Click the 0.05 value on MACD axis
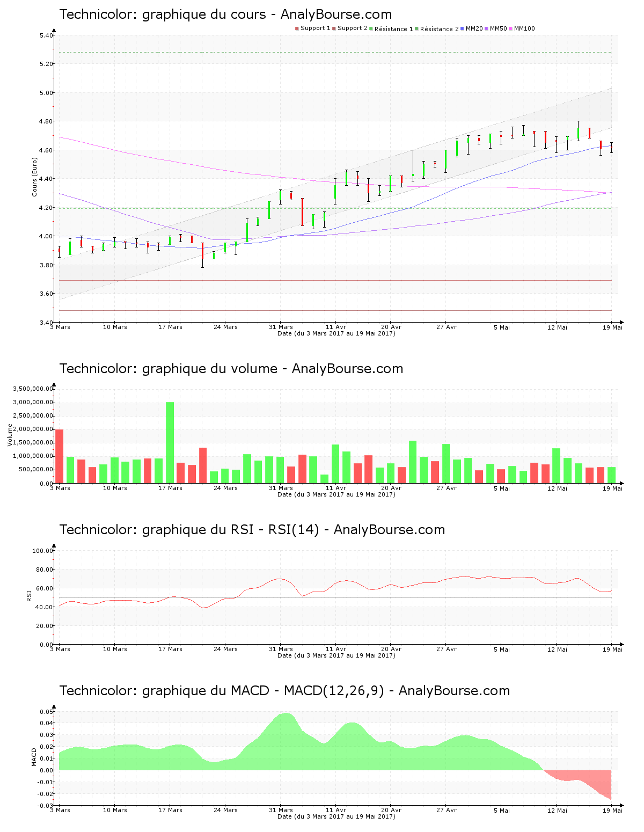The width and height of the screenshot is (644, 832). click(x=46, y=712)
